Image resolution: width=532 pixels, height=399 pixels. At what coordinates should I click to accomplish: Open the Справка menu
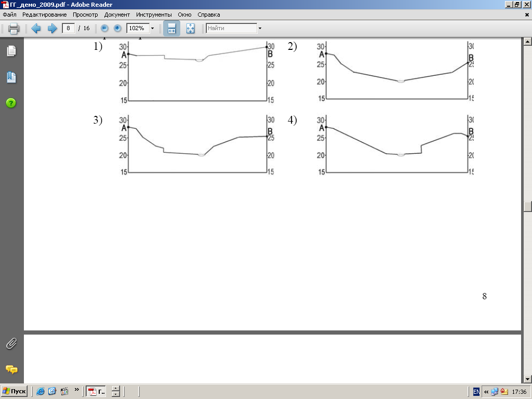[x=209, y=15]
